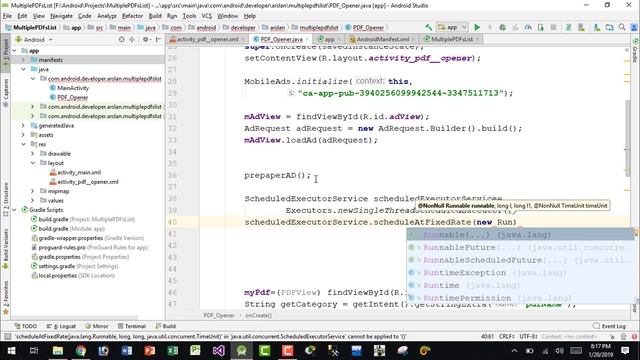Image resolution: width=640 pixels, height=360 pixels.
Task: Open PowerPoint from the taskbar
Action: coord(149,351)
